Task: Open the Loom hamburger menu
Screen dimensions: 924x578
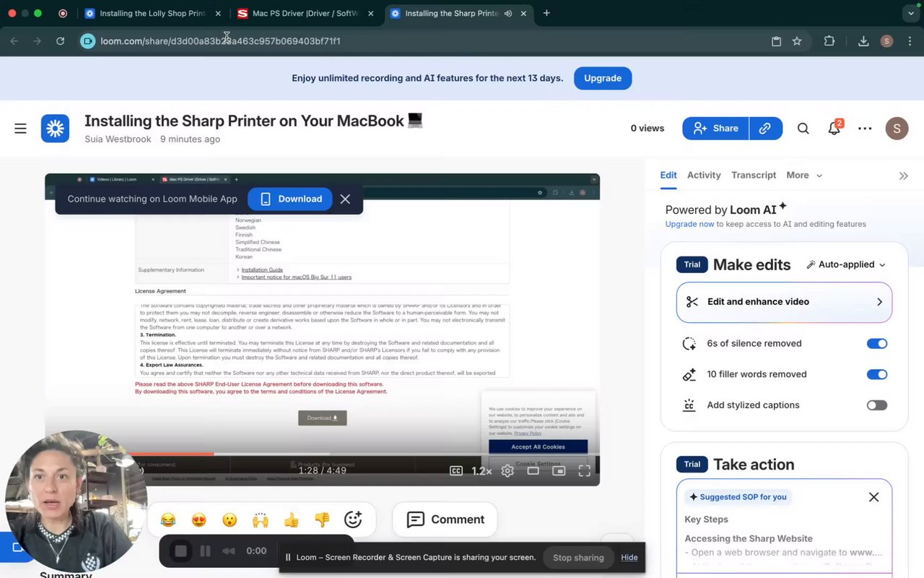Action: pos(20,129)
